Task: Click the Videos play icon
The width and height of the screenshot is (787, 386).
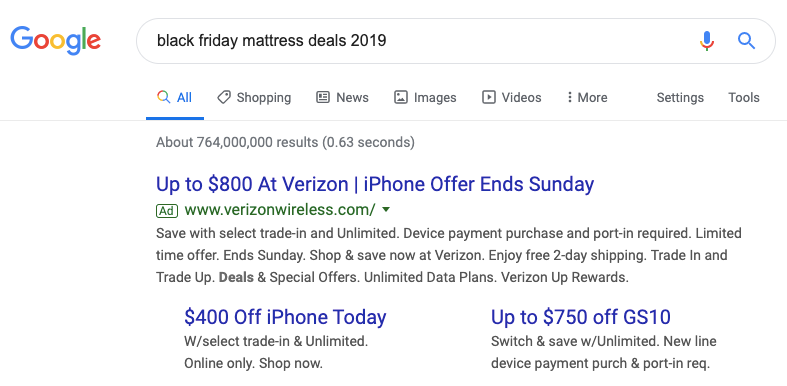Action: (488, 97)
